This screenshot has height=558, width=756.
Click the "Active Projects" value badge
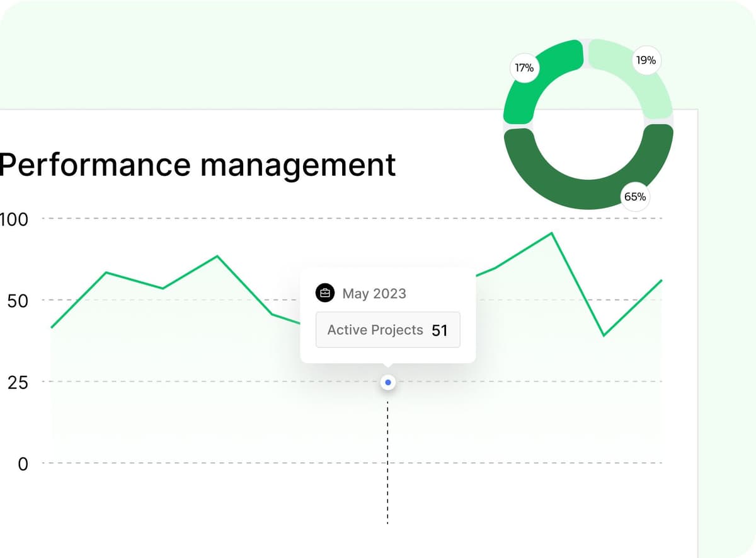point(388,330)
